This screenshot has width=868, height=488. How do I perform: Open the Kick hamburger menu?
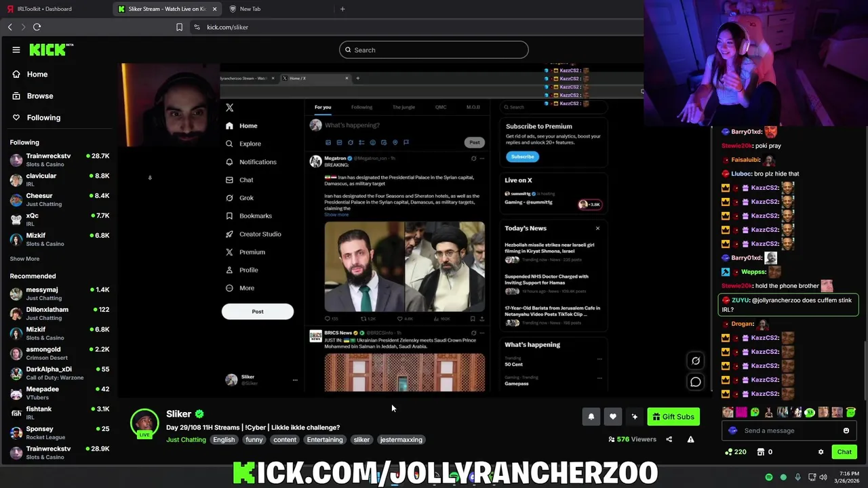[x=16, y=49]
